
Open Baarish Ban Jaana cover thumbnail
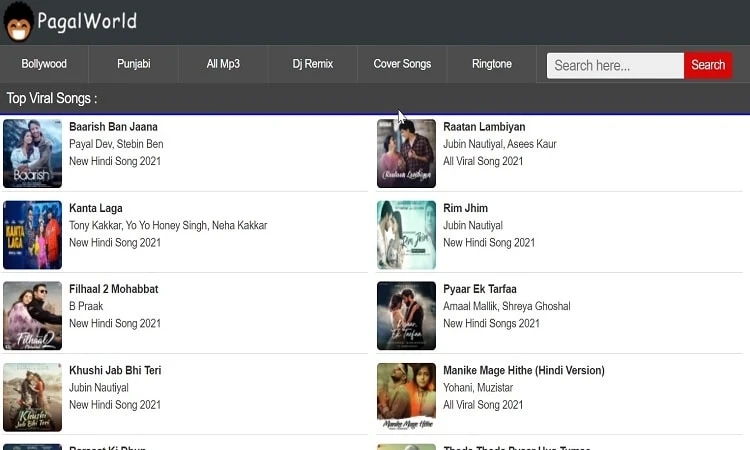[33, 154]
